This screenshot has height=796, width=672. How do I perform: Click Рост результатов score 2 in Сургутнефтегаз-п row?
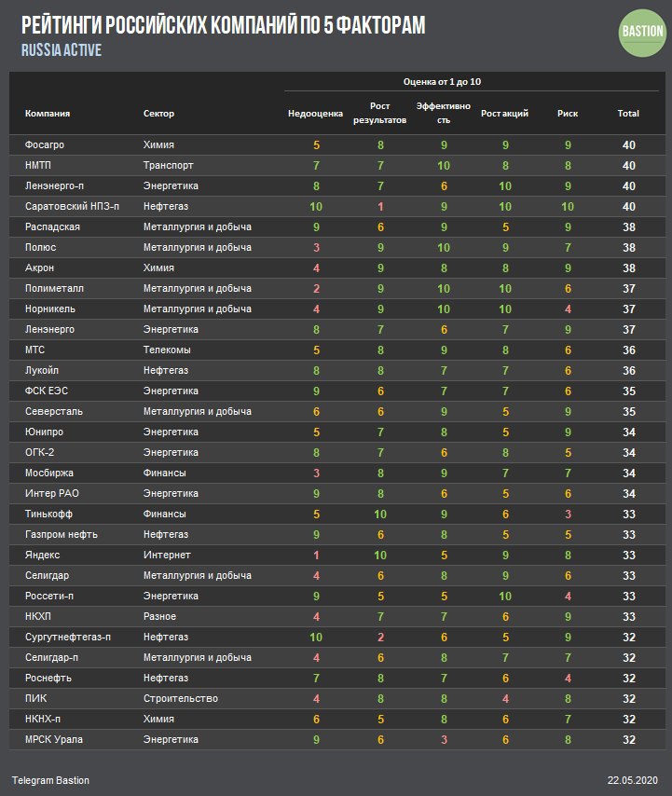pyautogui.click(x=380, y=638)
